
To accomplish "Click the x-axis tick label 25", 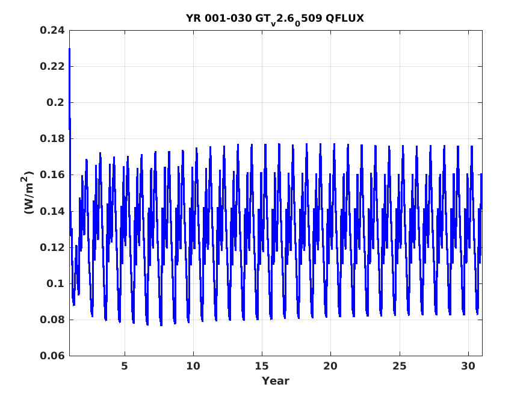I will pos(400,366).
